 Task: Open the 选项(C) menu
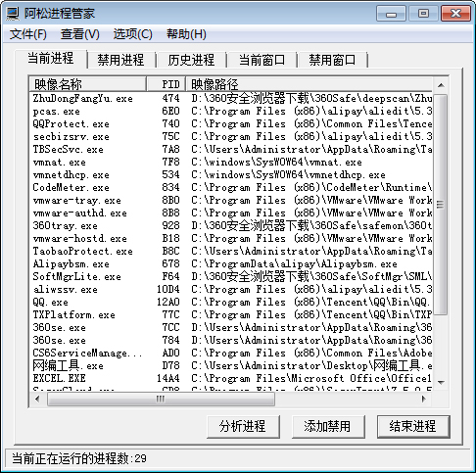(x=133, y=34)
